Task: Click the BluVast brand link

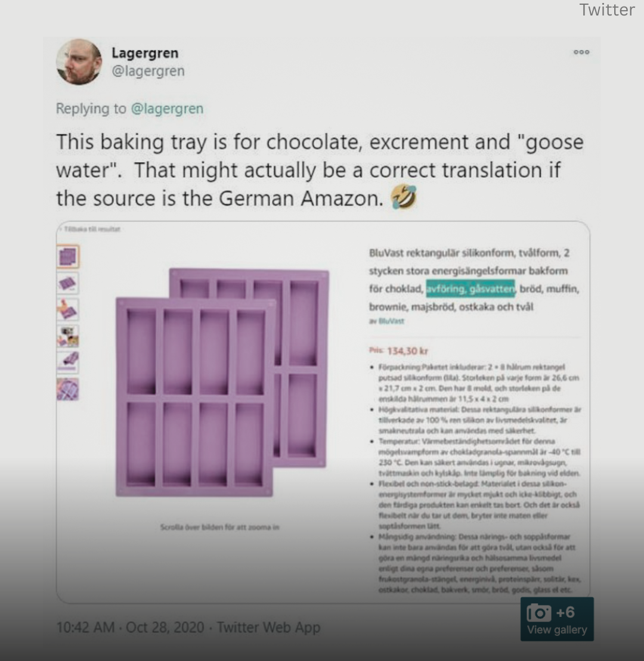Action: click(391, 321)
